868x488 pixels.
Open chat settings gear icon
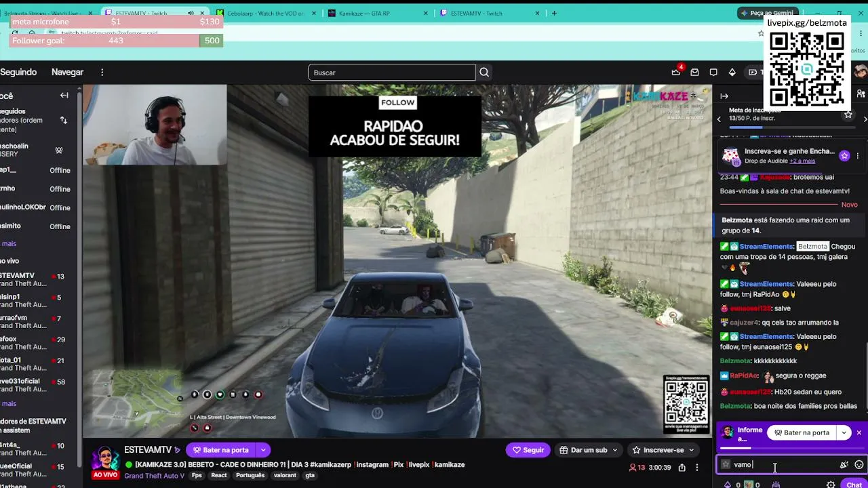[x=831, y=485]
